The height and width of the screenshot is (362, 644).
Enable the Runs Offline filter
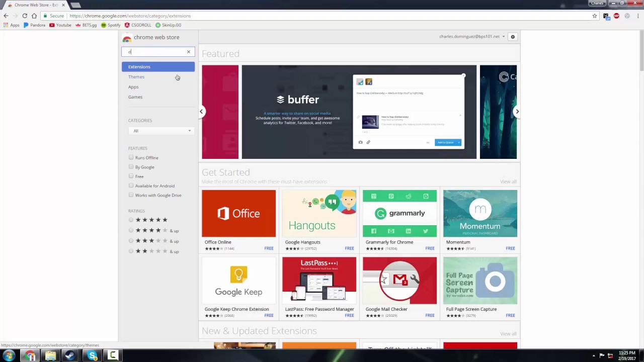pyautogui.click(x=131, y=157)
